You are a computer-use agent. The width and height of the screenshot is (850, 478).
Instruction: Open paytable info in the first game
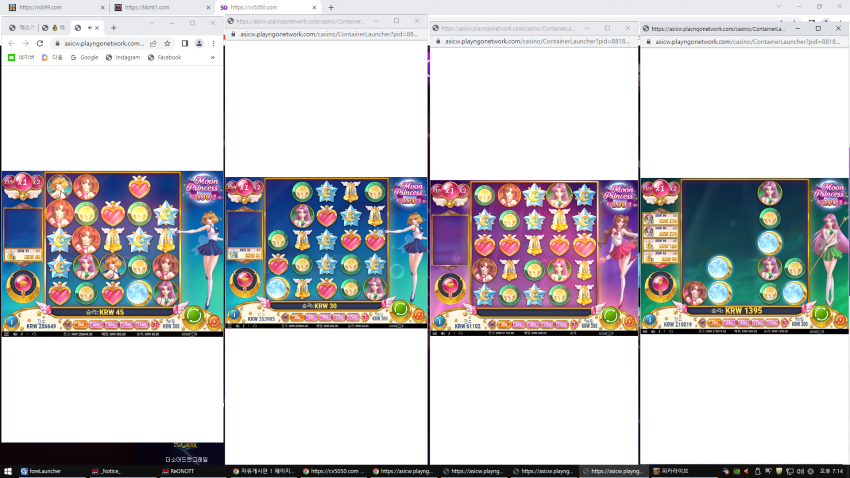[x=11, y=322]
